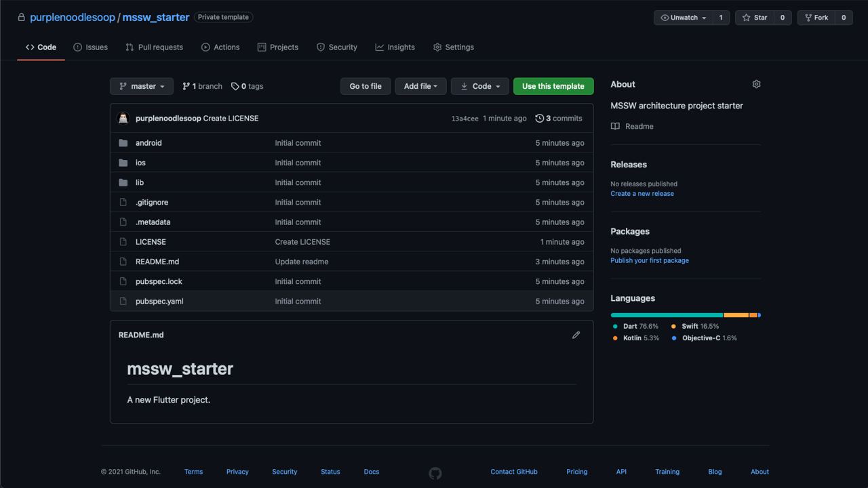The height and width of the screenshot is (488, 868).
Task: Click Create a new release link
Action: tap(642, 194)
